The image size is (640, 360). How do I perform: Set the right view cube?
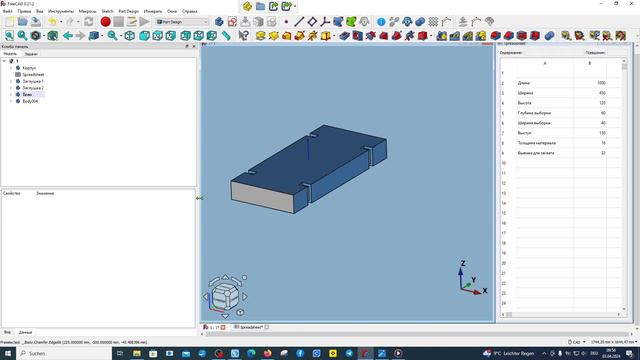click(x=171, y=36)
